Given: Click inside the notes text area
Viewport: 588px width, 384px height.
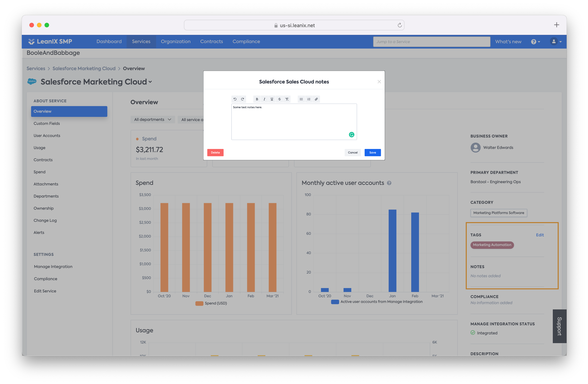Looking at the screenshot, I should pyautogui.click(x=294, y=122).
